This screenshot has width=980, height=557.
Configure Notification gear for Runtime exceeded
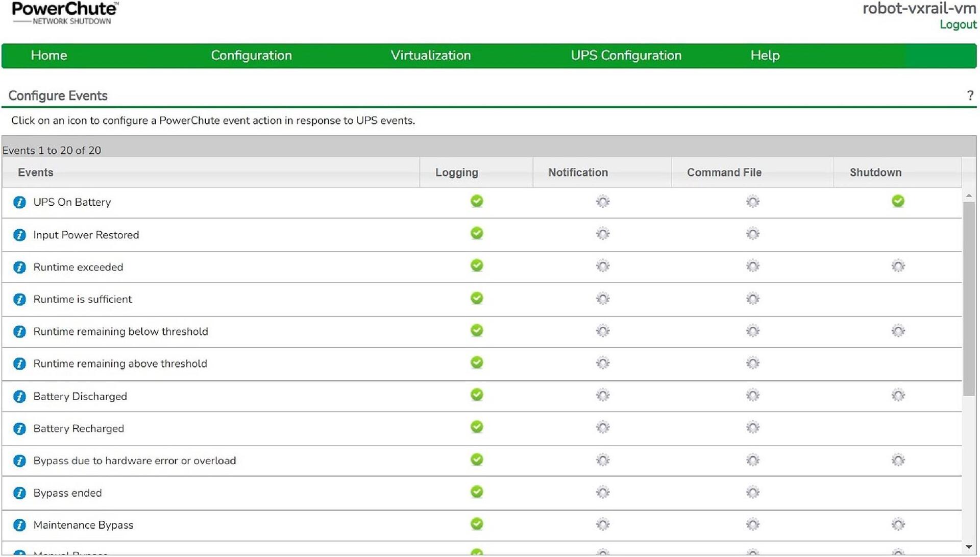[603, 266]
